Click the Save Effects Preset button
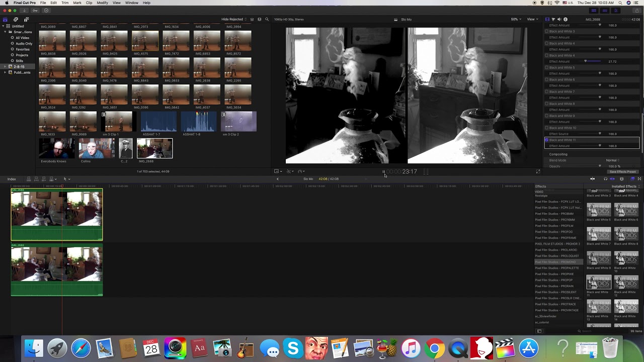Screen dimensions: 644x362 point(622,172)
